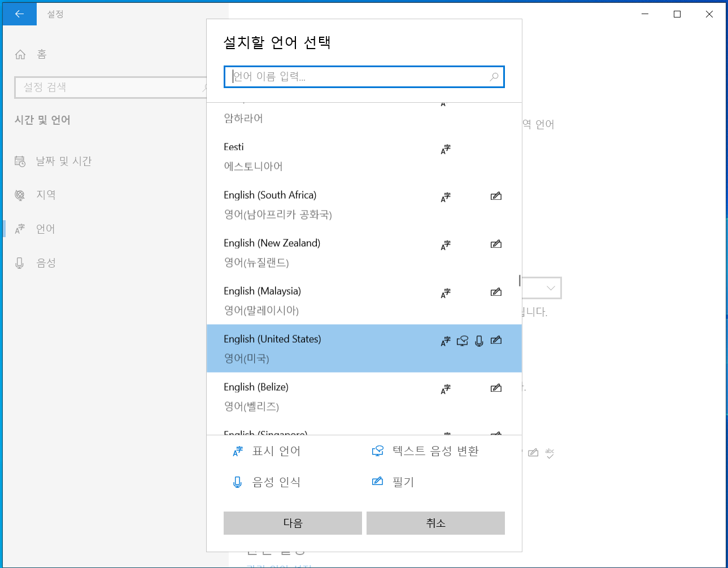Click display language icon for English (United States)
Screen dimensions: 728x568
(x=446, y=341)
